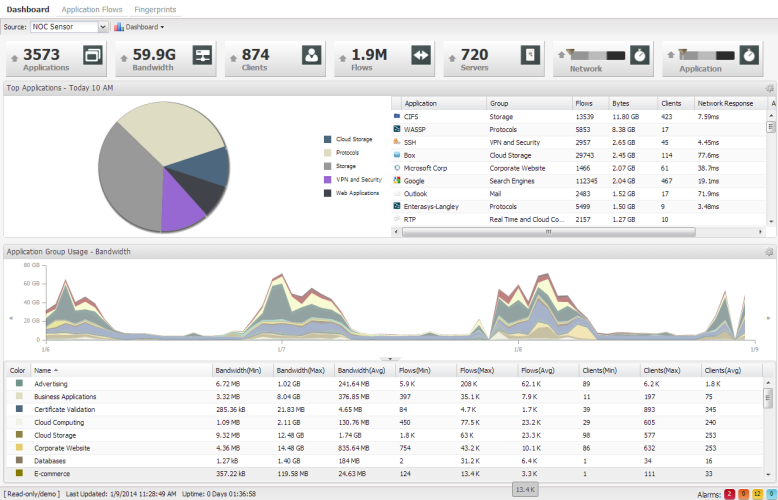Click the Network Response column header
Viewport: 778px width, 500px height.
pyautogui.click(x=730, y=103)
